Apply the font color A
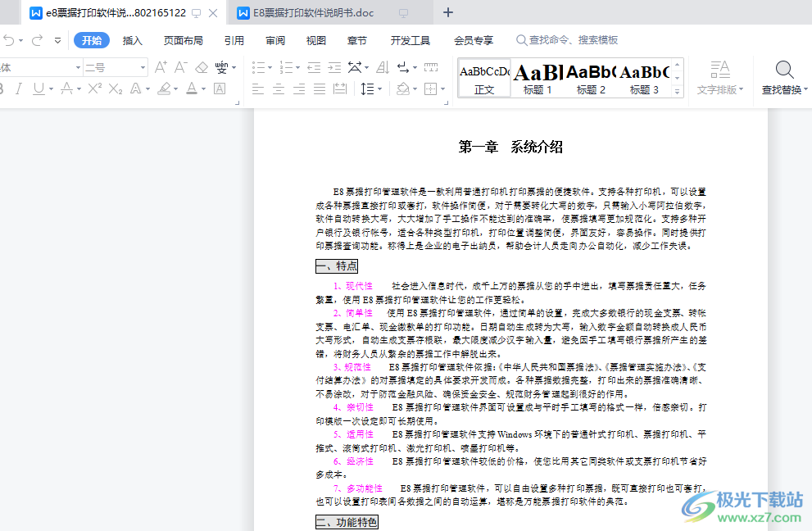 point(192,88)
